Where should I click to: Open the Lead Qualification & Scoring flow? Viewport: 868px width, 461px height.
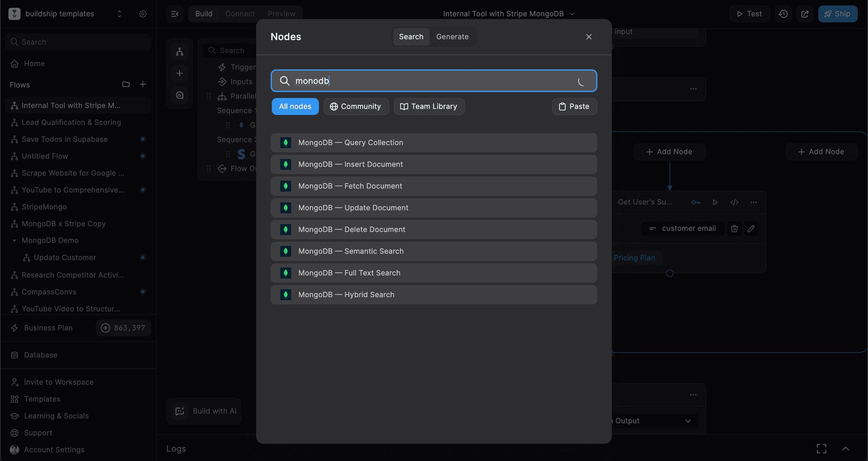[x=78, y=122]
